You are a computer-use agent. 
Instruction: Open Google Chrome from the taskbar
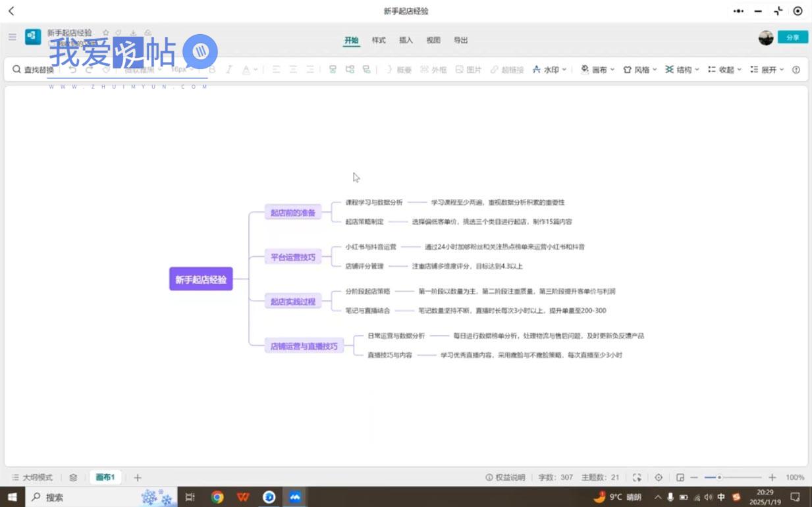[x=217, y=497]
